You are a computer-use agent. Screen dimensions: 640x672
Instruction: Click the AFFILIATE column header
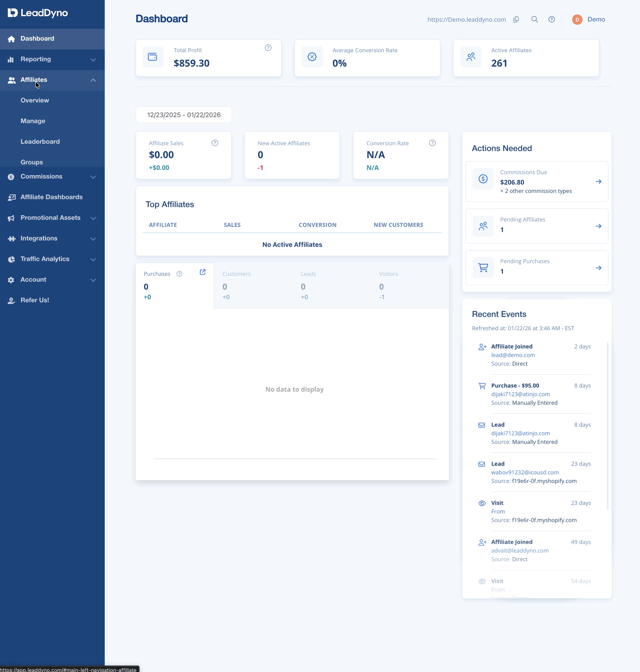[163, 225]
